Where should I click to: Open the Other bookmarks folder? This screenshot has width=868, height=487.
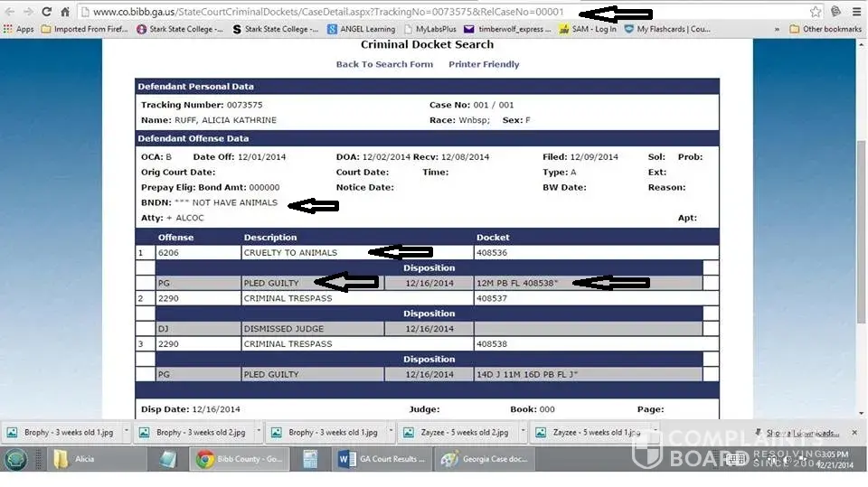[826, 29]
